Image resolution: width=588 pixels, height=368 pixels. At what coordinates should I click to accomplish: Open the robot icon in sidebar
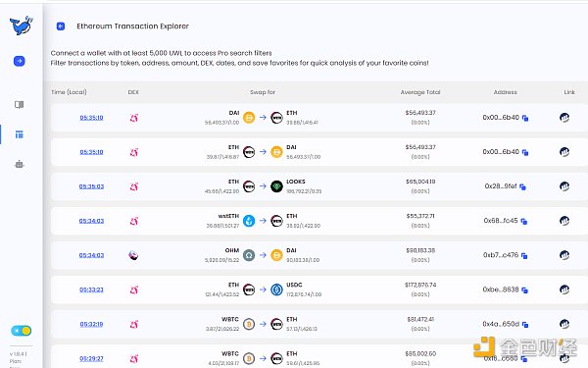point(20,164)
